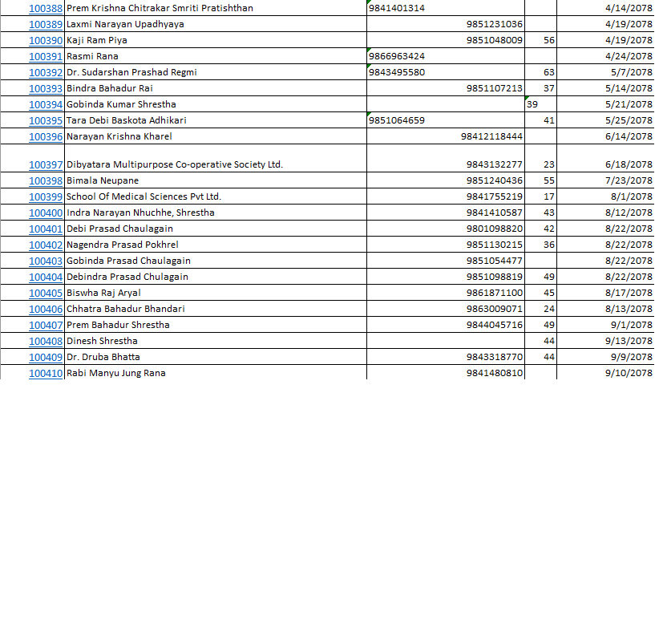
Task: Follow the 100397 member ID link
Action: coord(46,164)
